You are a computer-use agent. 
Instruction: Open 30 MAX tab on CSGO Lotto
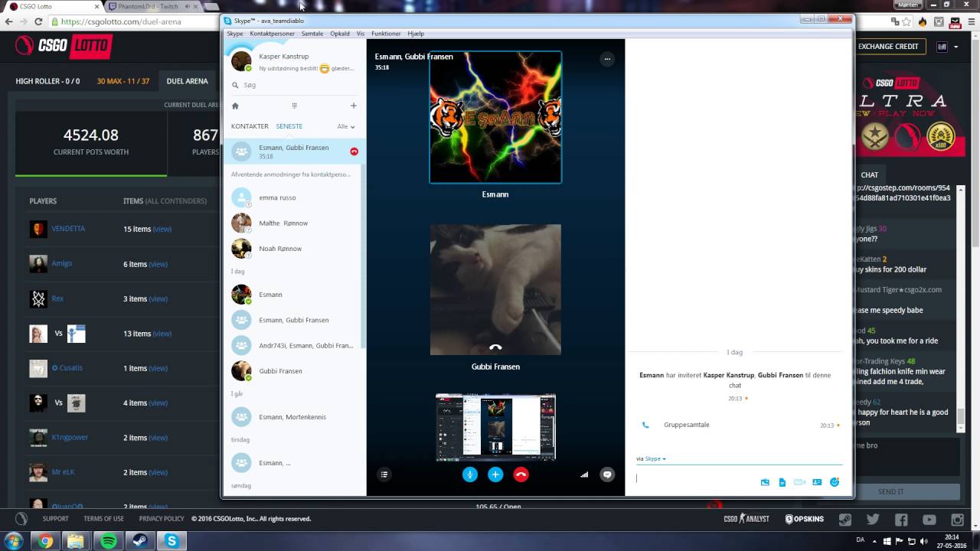(123, 81)
